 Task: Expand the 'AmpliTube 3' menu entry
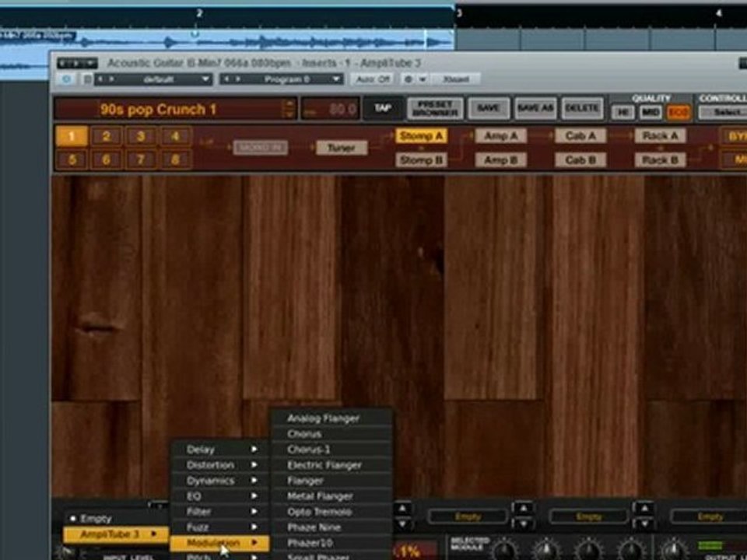coord(116,534)
